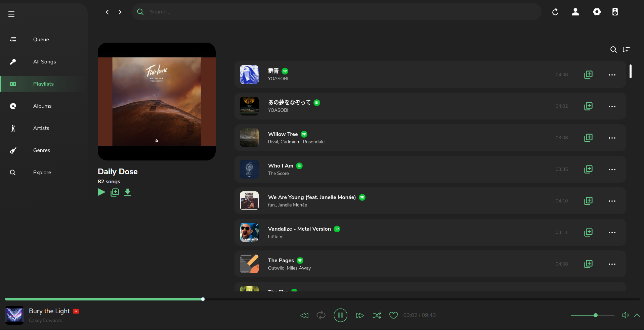Add Willow Tree to the queue
The width and height of the screenshot is (644, 330).
(x=588, y=138)
